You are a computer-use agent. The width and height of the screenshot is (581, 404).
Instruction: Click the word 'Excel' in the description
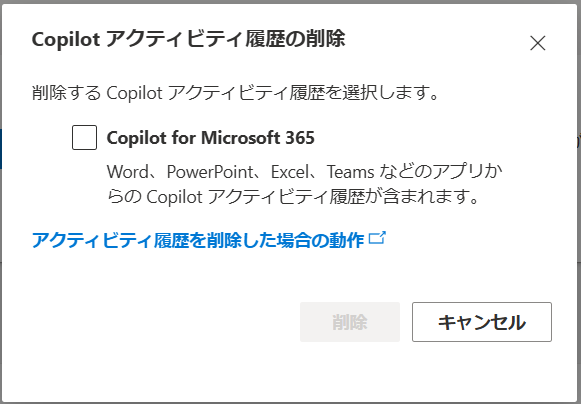pos(290,172)
